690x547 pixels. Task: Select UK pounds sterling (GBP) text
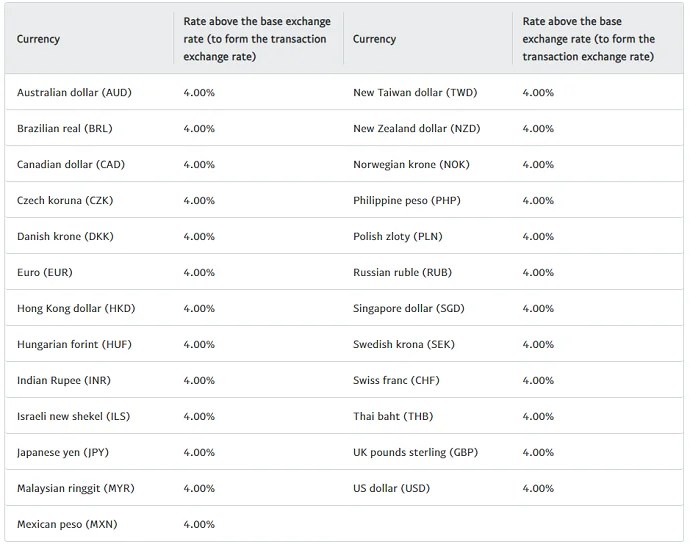(x=415, y=453)
